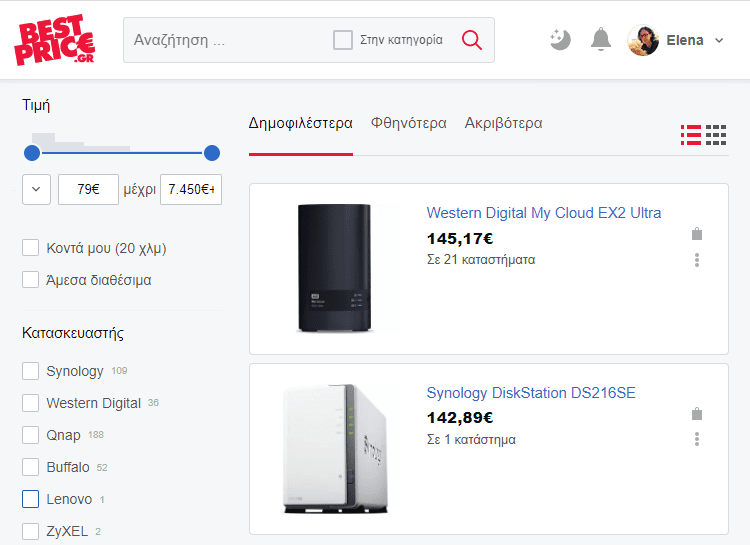Image resolution: width=750 pixels, height=545 pixels.
Task: Select the 'Φθηνότερα' sorting tab
Action: point(408,123)
